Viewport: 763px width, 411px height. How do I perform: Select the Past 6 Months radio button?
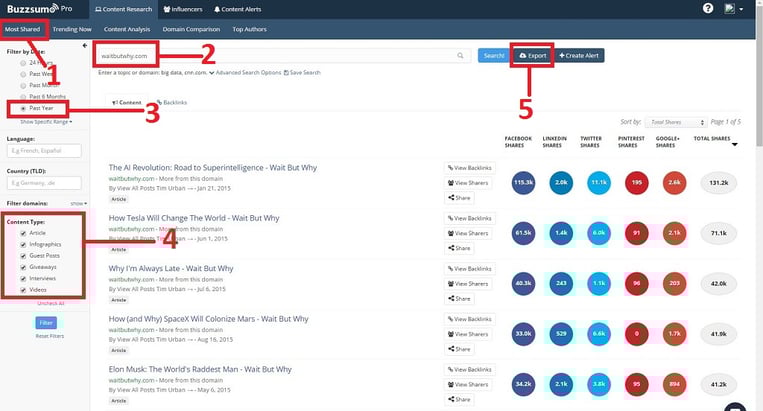(x=23, y=97)
